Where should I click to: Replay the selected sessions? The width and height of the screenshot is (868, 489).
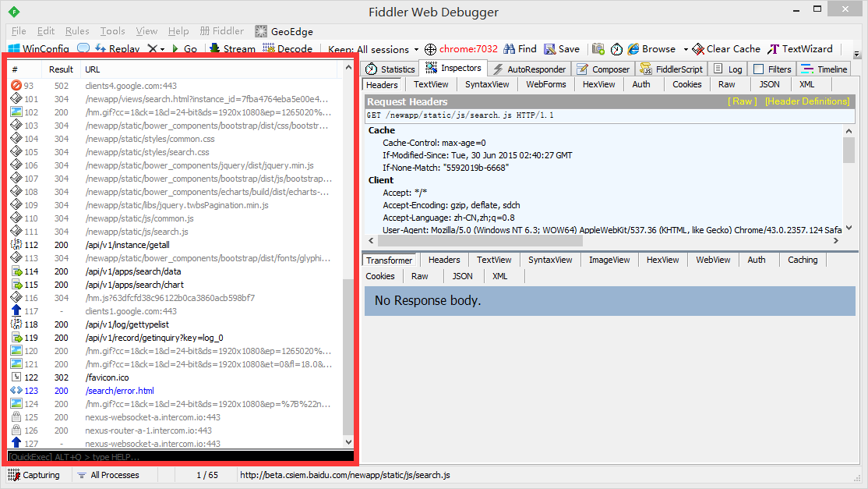pos(118,48)
